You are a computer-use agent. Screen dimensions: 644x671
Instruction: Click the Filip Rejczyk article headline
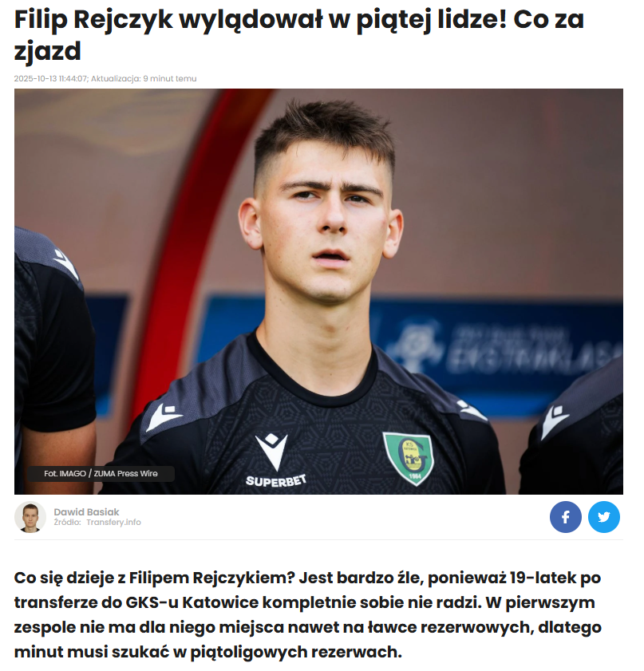pyautogui.click(x=299, y=35)
